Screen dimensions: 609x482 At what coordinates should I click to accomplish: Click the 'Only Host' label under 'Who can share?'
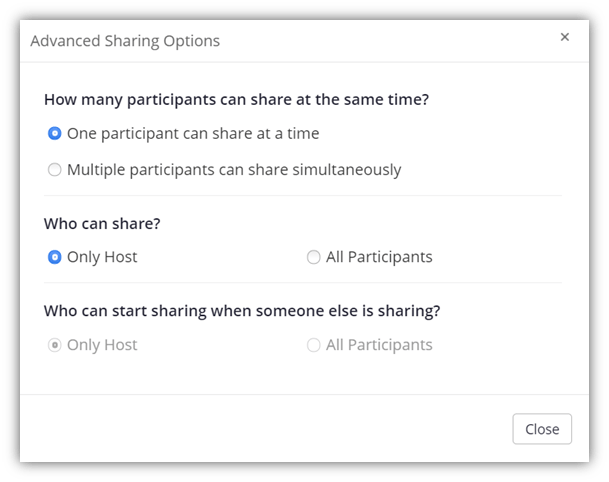click(x=102, y=257)
